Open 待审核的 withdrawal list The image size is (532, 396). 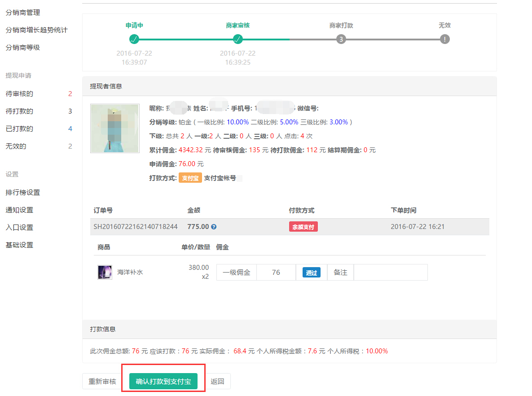point(19,94)
